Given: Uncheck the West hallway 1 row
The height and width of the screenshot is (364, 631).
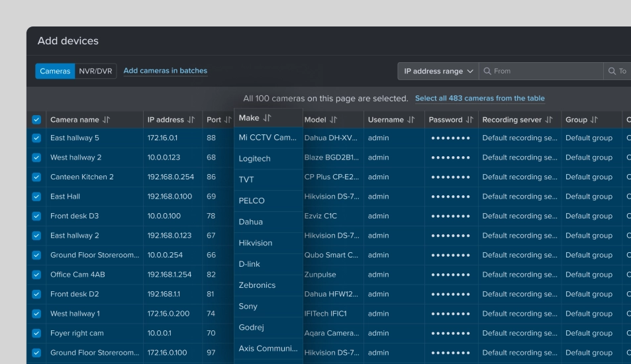Looking at the screenshot, I should coord(36,314).
